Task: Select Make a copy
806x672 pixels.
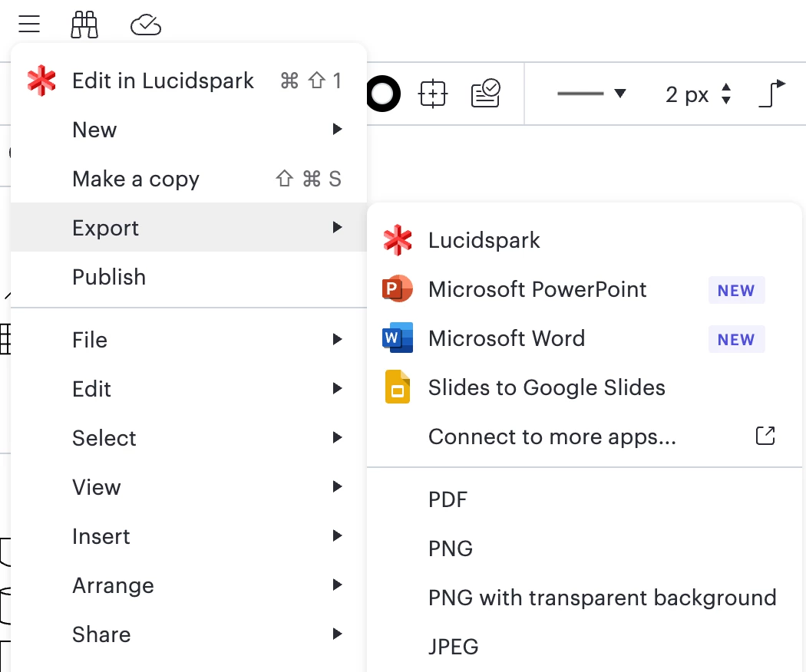Action: click(189, 179)
